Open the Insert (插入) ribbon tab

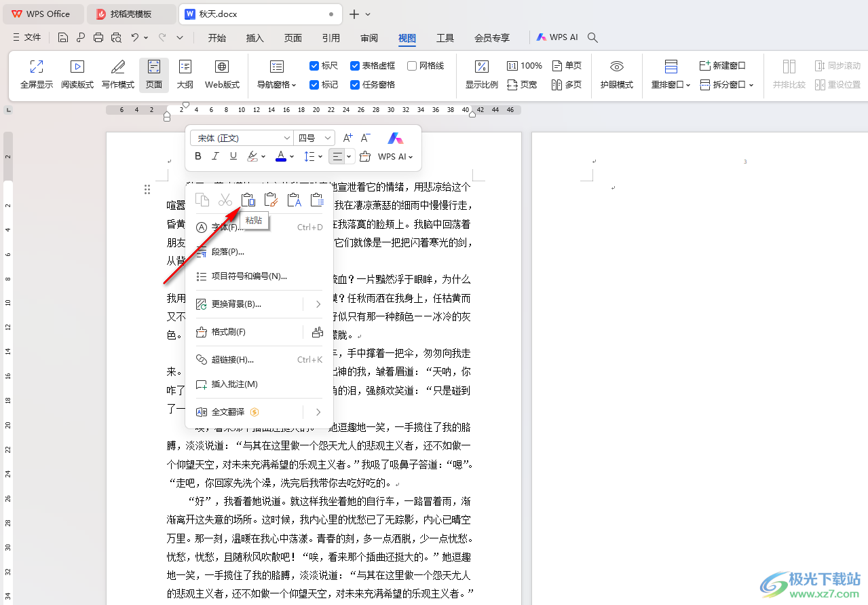255,38
